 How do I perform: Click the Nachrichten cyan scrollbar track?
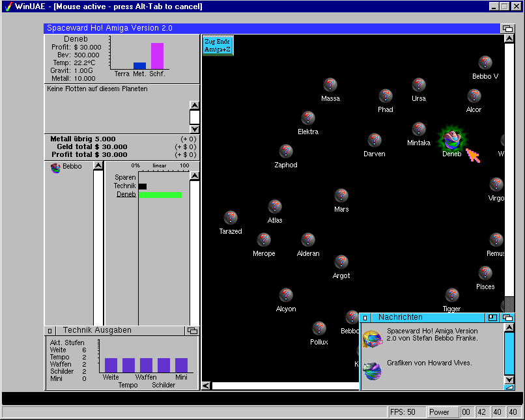tap(509, 354)
